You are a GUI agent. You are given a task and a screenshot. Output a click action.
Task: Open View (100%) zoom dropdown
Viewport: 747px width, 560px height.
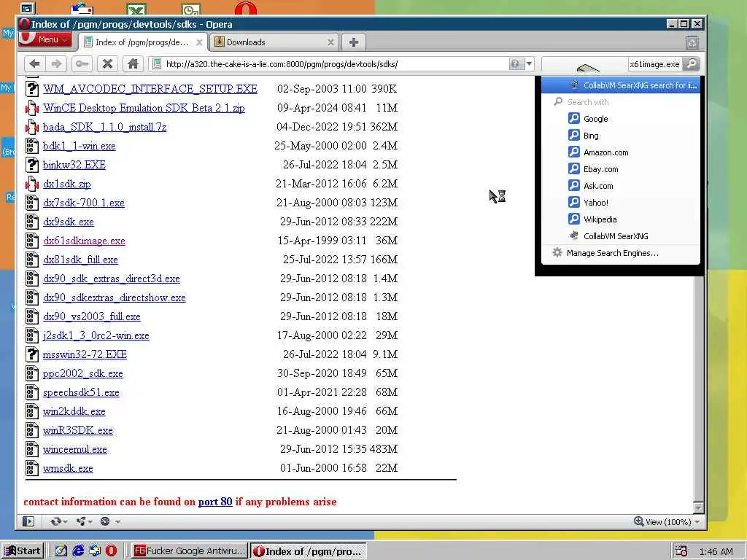[x=667, y=522]
